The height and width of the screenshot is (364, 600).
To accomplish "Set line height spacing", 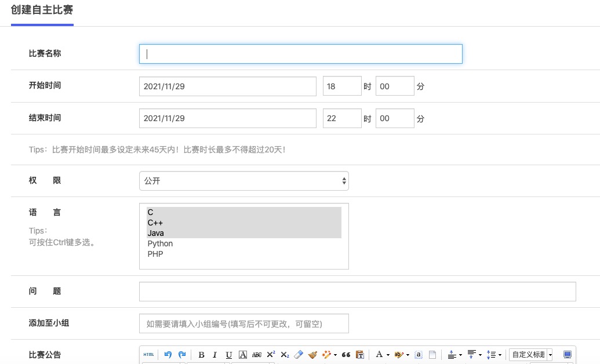I will coord(491,355).
